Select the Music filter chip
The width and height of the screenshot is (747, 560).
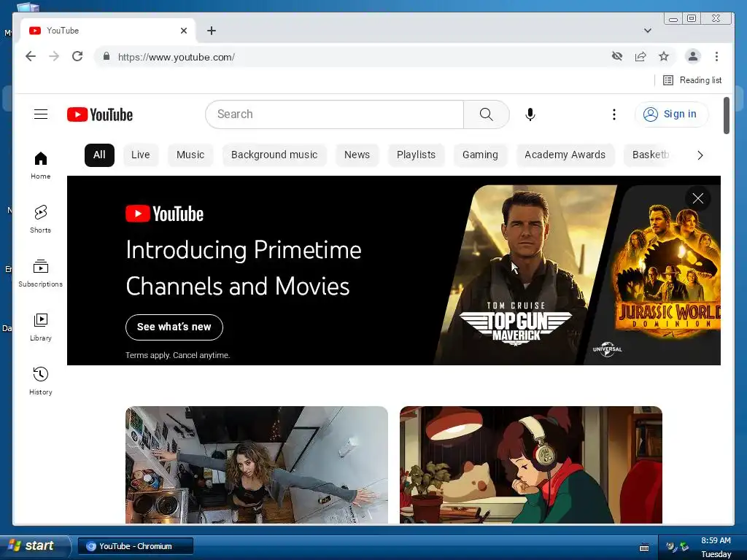click(x=190, y=155)
